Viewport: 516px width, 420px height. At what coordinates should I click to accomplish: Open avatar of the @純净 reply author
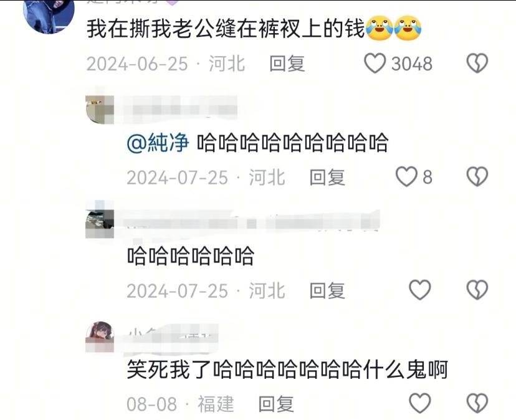(99, 109)
